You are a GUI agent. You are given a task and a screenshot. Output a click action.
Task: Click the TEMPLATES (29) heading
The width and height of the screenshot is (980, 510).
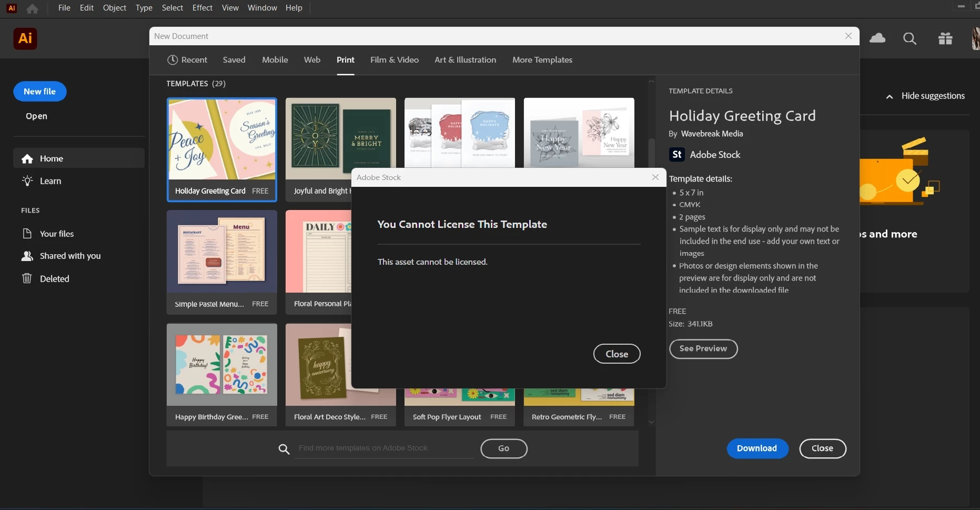pos(196,84)
